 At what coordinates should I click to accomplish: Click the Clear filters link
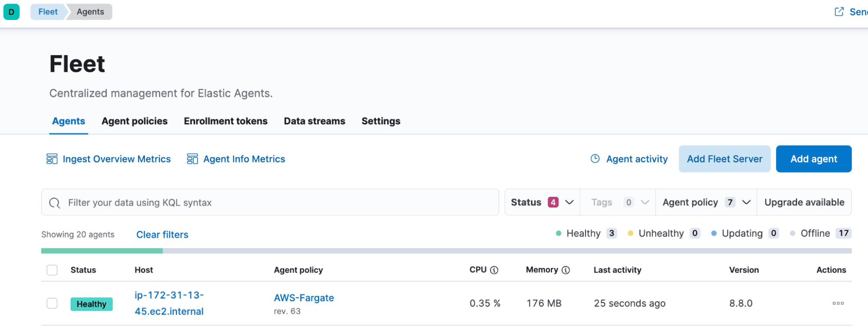(162, 235)
